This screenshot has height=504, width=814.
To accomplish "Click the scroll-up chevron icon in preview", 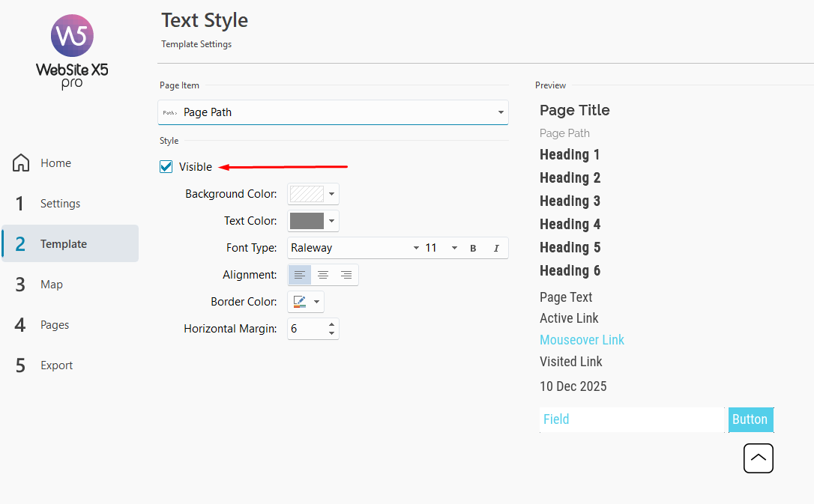I will click(758, 458).
